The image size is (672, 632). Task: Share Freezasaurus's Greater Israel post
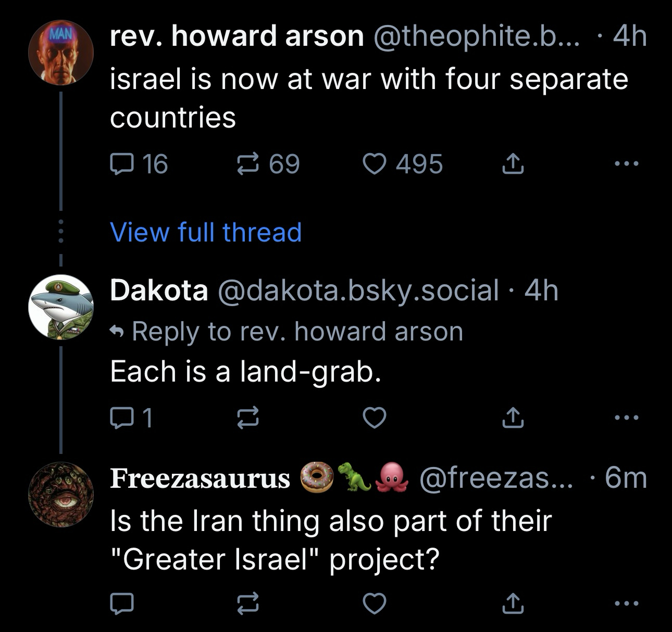tap(512, 603)
